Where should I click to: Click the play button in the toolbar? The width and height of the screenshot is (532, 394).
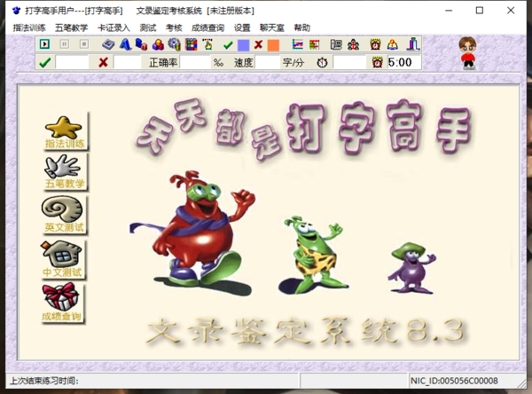pos(44,44)
